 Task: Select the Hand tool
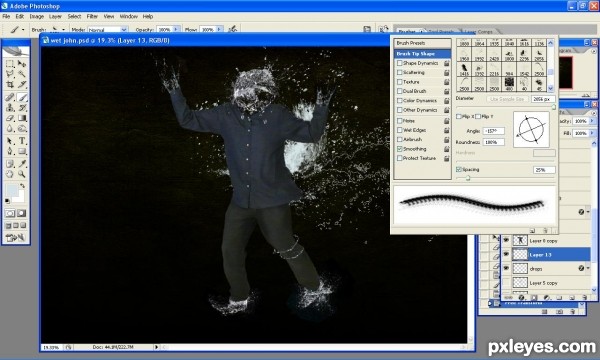pos(10,174)
